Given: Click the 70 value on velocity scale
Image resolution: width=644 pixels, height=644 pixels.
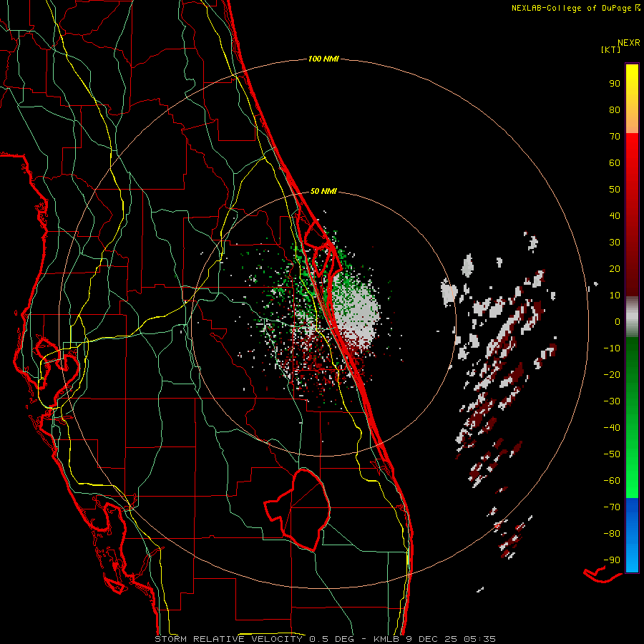Looking at the screenshot, I should pos(615,137).
